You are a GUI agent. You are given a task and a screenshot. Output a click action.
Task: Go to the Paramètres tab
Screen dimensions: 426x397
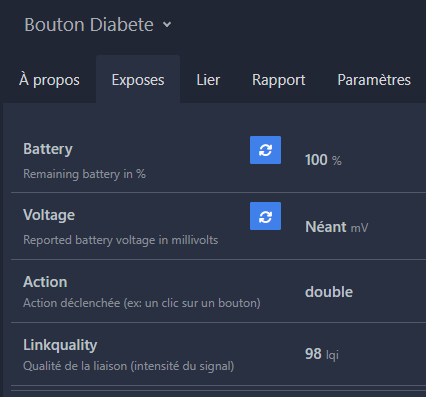point(374,80)
